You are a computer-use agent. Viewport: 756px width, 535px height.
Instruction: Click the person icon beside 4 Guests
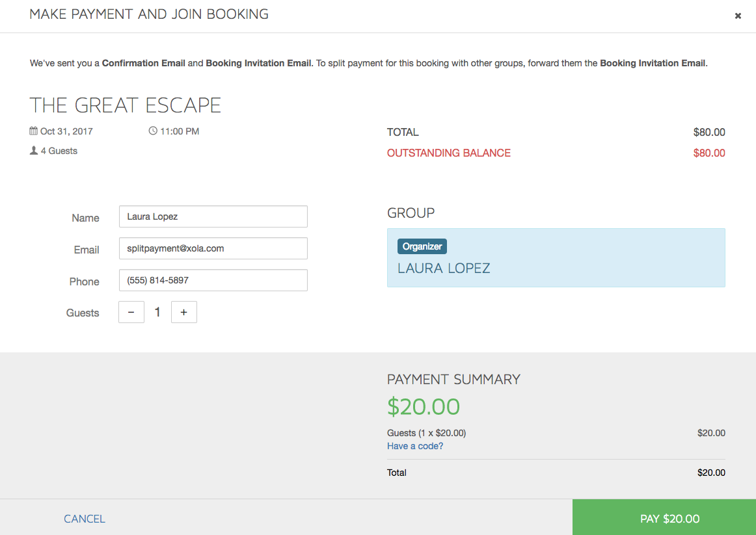tap(34, 151)
